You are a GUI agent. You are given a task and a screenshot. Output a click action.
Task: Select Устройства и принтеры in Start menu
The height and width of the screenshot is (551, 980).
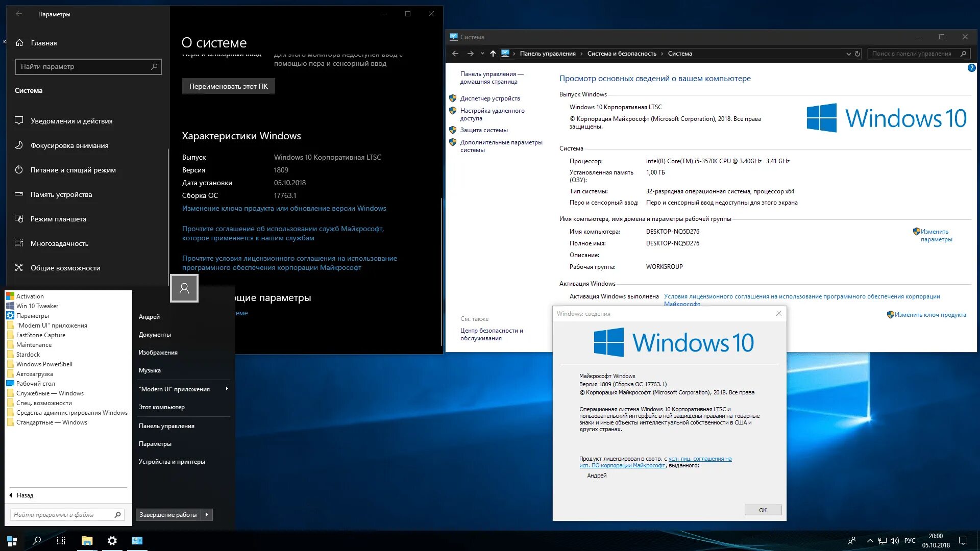171,462
